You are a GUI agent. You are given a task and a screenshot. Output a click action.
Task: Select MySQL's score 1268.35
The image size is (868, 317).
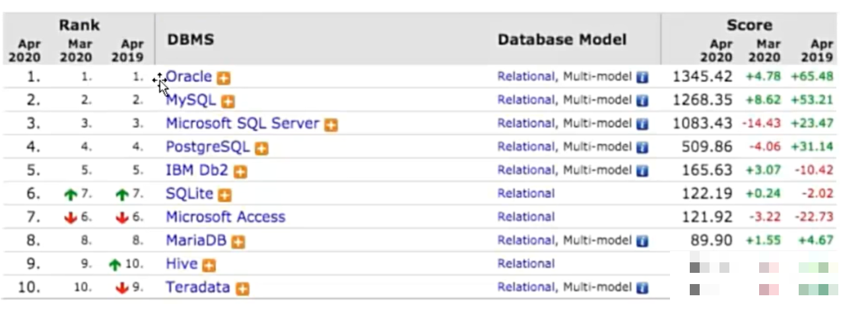(x=702, y=100)
